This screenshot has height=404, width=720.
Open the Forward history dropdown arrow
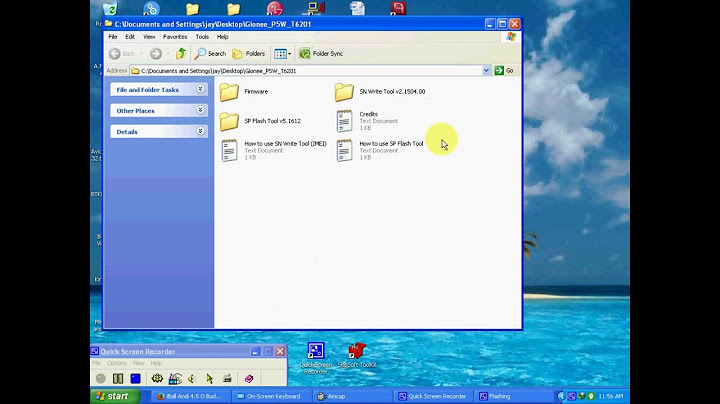click(x=168, y=54)
